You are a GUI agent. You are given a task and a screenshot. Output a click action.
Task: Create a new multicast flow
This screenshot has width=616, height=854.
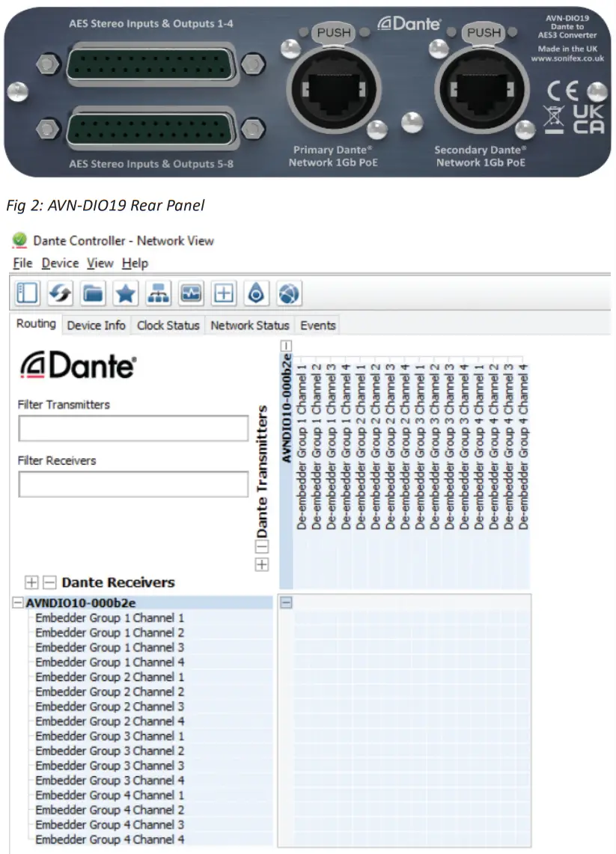point(223,293)
